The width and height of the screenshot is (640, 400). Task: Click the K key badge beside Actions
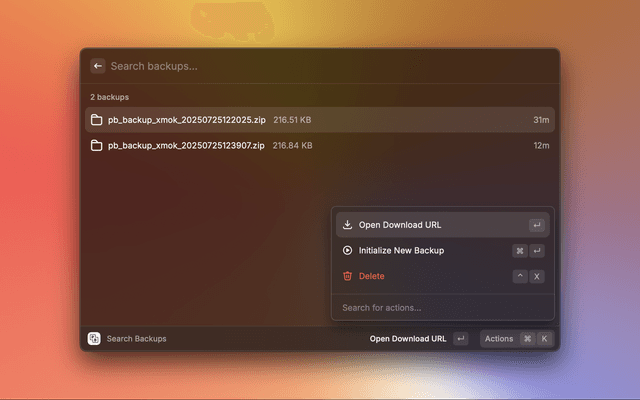[x=545, y=339]
